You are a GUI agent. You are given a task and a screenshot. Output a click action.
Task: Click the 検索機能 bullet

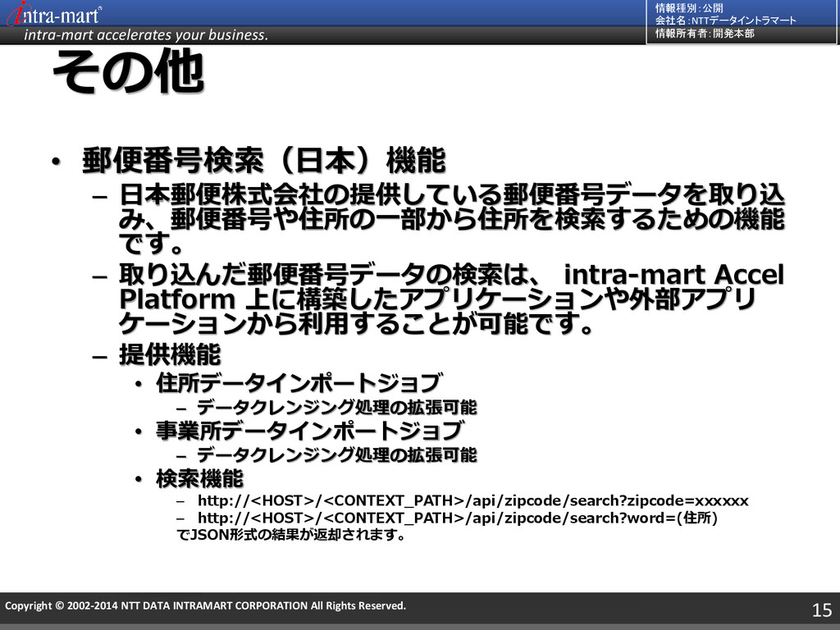click(199, 478)
